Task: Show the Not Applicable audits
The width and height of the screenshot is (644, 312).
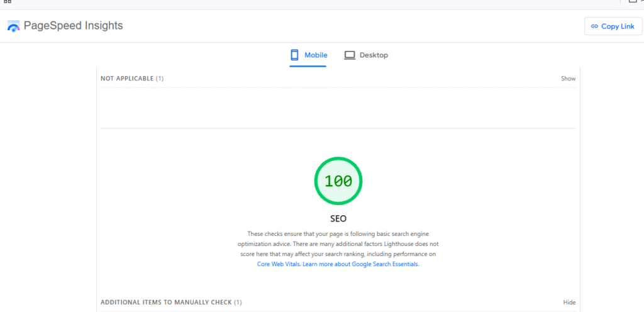Action: 568,79
